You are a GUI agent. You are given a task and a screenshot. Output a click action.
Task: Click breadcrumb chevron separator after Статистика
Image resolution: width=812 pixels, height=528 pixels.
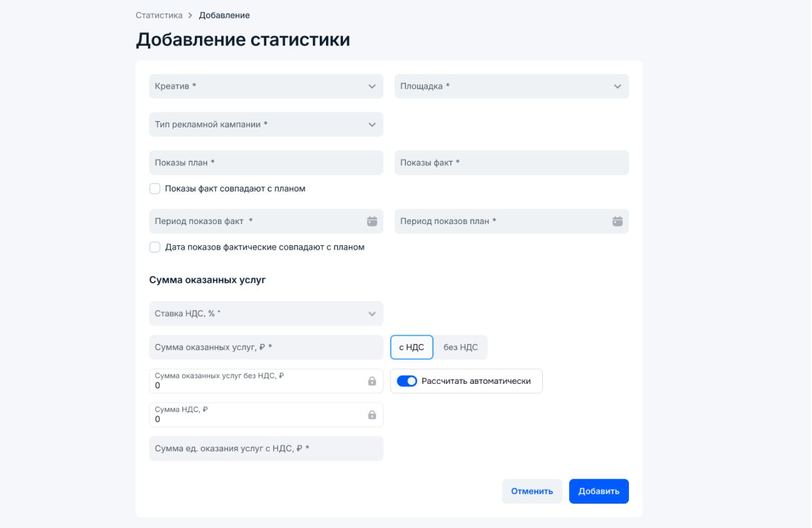(x=191, y=15)
